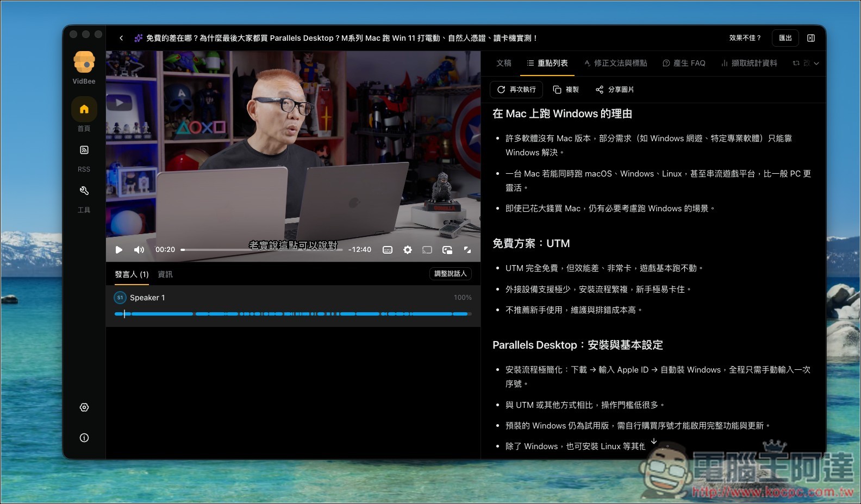Viewport: 861px width, 504px height.
Task: Close the VidBee window
Action: point(73,34)
